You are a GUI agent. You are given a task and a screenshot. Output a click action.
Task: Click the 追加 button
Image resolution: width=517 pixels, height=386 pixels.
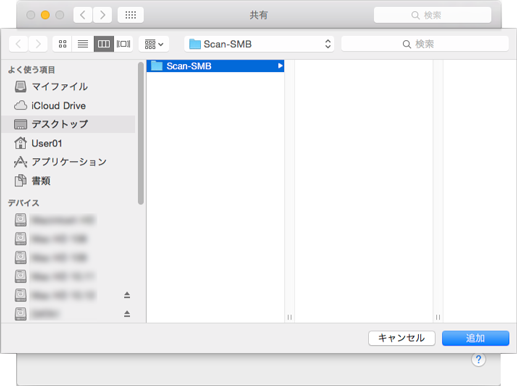[x=475, y=338]
